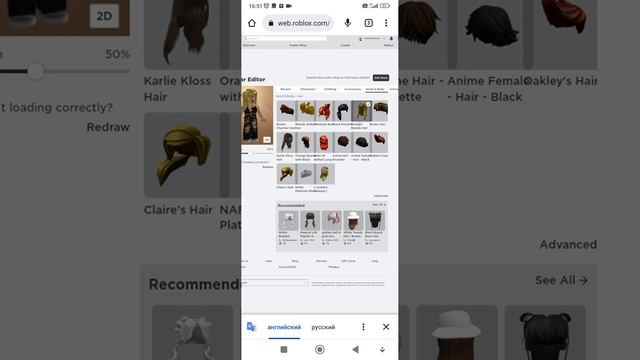
Task: Equip Anime Female Hair Black
Action: tap(362, 142)
